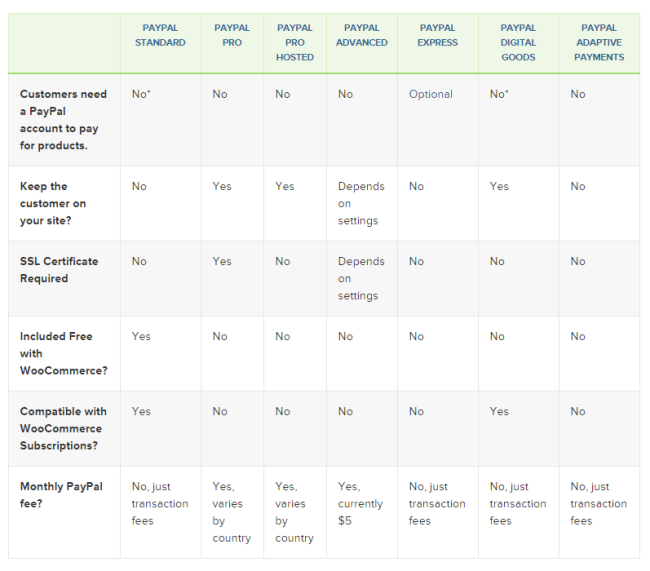The height and width of the screenshot is (571, 650).
Task: Select the 'Keep the customer on your site?' label
Action: click(x=53, y=203)
